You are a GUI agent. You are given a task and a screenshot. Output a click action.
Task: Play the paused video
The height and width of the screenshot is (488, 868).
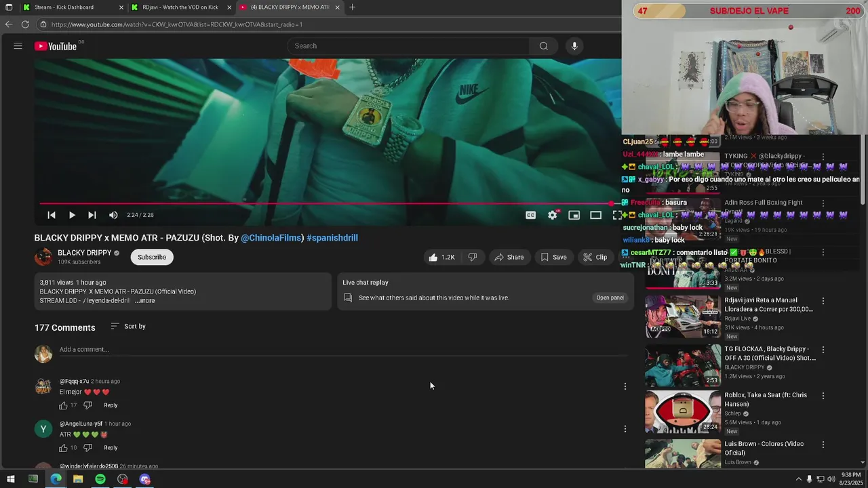(x=72, y=215)
